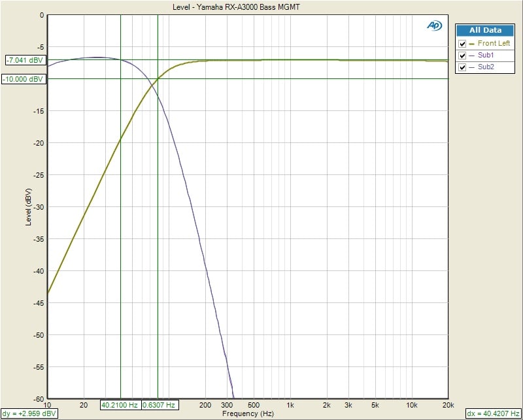Select the Front Left legend label
Viewport: 523px width, 420px height.
(x=494, y=44)
